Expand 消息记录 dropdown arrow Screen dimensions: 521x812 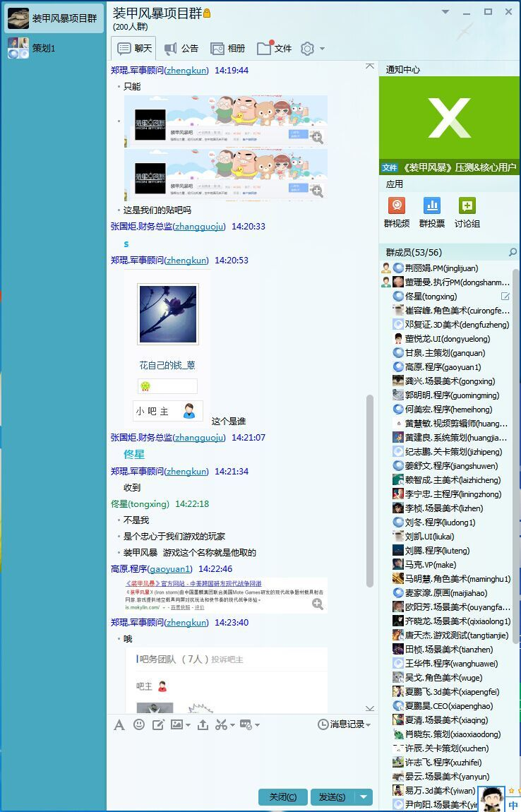(369, 725)
